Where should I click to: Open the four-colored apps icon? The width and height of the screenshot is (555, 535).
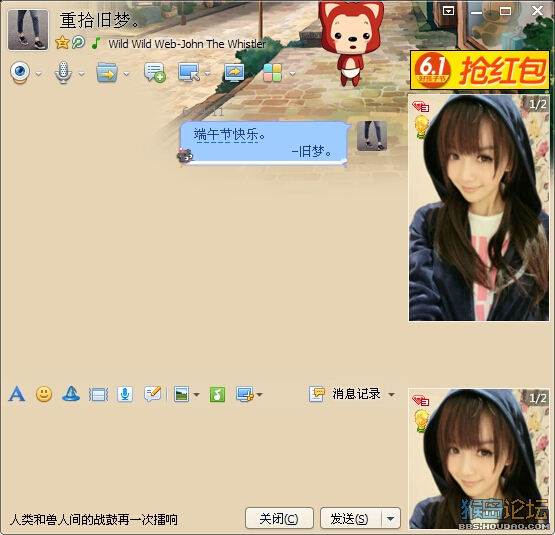[x=272, y=73]
